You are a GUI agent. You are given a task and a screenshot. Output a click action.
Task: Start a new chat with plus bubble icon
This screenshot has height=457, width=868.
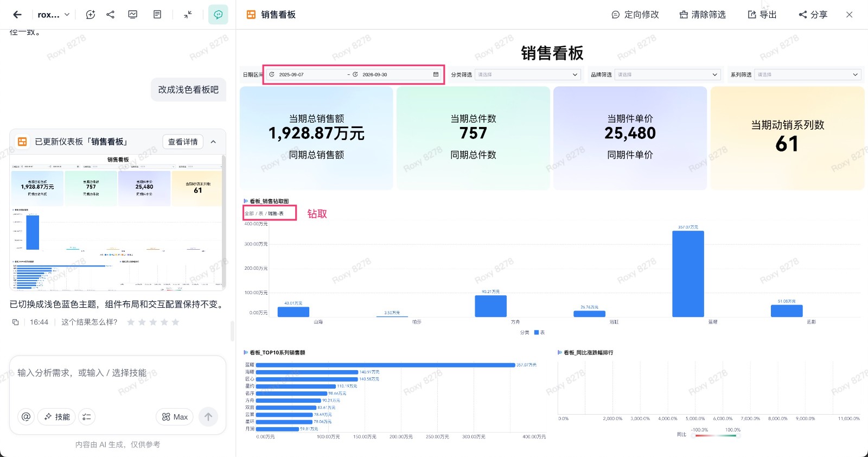(91, 15)
